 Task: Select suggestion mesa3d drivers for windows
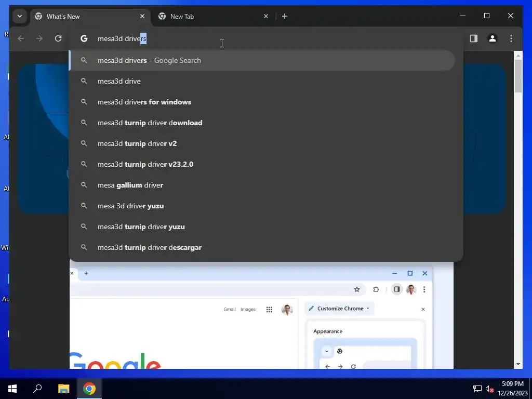pos(262,102)
